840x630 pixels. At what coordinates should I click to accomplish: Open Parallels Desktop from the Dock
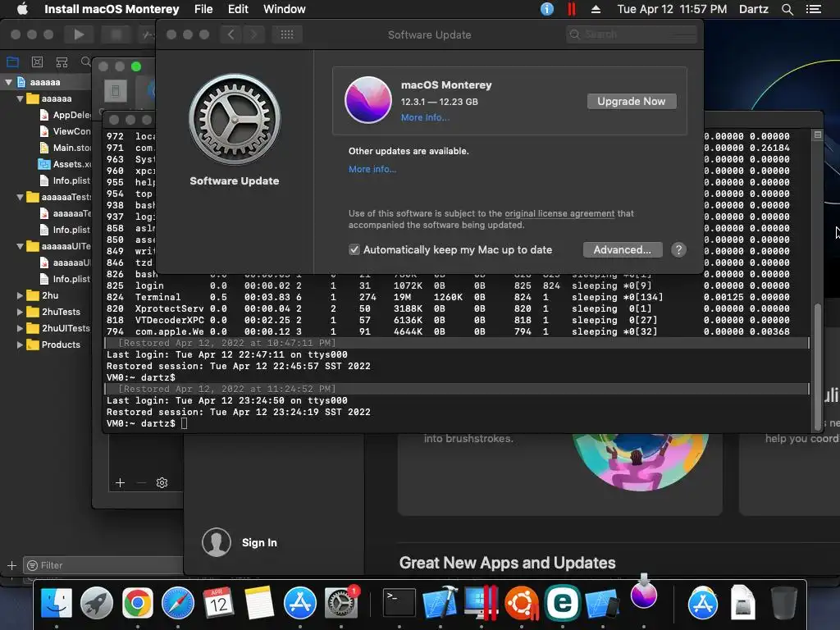pos(481,603)
